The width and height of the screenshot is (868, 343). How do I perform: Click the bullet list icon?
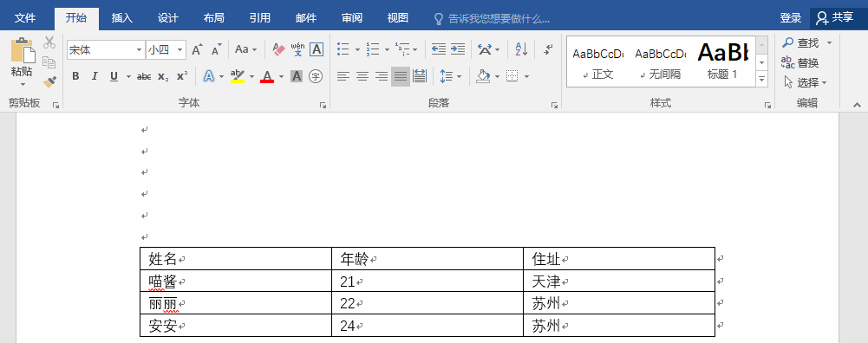[343, 49]
